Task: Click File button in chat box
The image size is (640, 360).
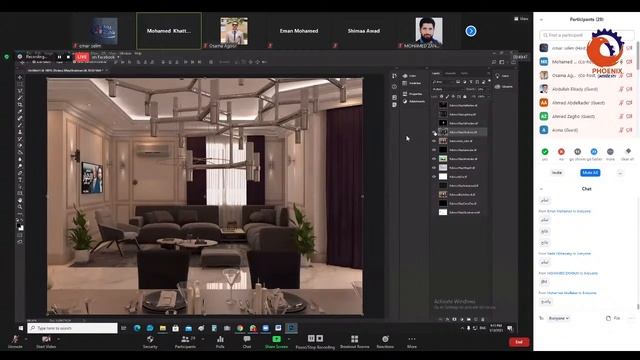Action: (x=613, y=318)
